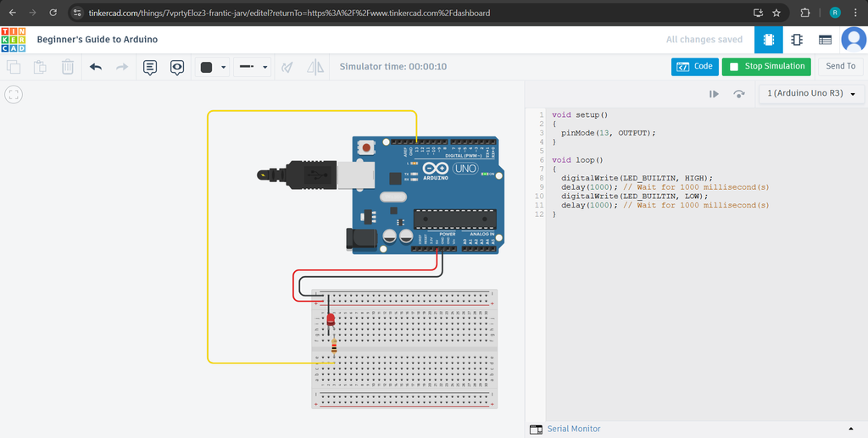
Task: Open the Arduino Uno R3 device dropdown
Action: coord(812,93)
